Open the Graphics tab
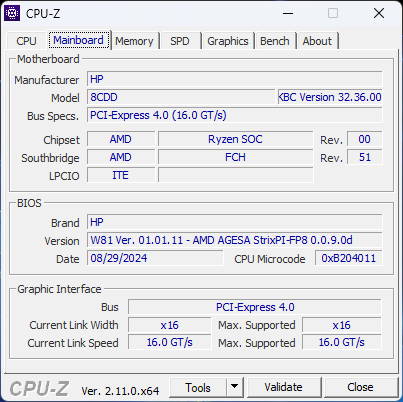The width and height of the screenshot is (403, 402). coord(228,41)
